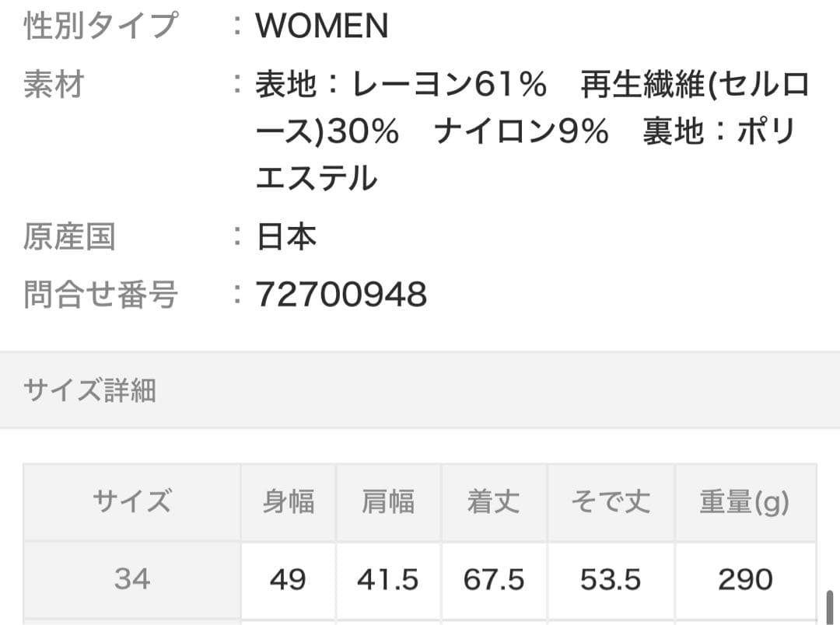Click the 41.5 shoulder width cell
This screenshot has height=625, width=840.
click(388, 579)
